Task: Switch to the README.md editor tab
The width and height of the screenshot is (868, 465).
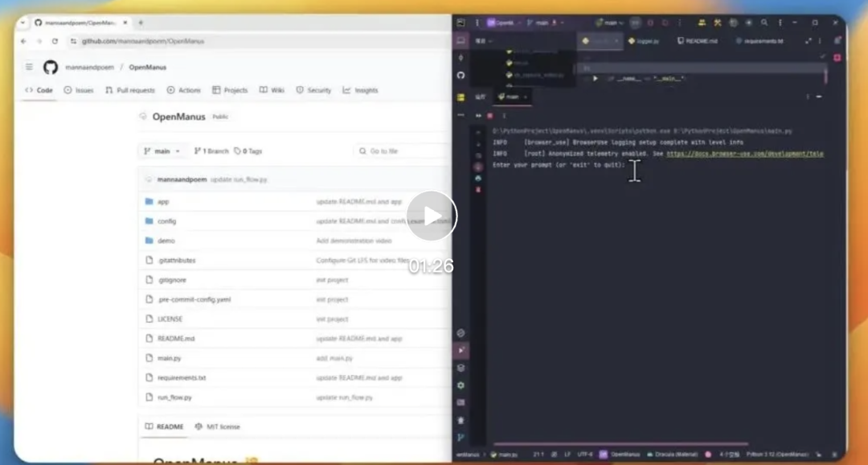Action: point(698,41)
